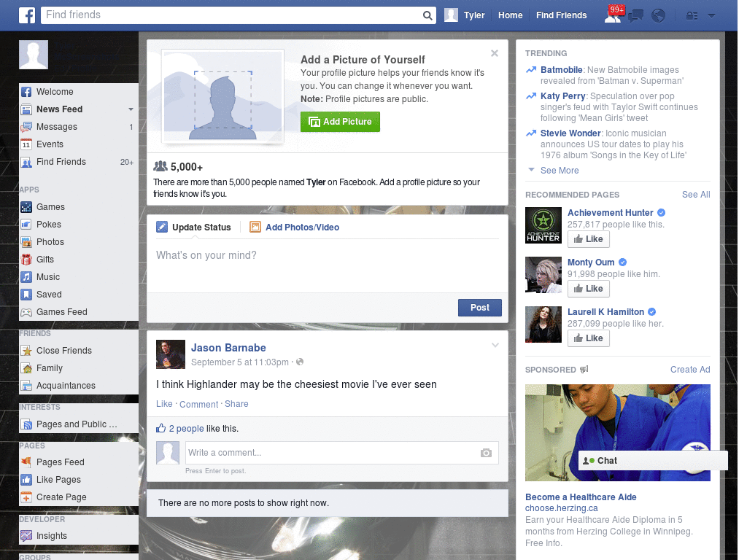The image size is (747, 560).
Task: Open the account menu arrow in the top bar
Action: 712,16
